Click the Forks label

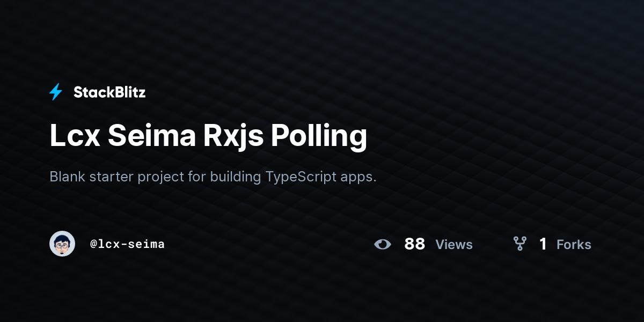click(574, 244)
